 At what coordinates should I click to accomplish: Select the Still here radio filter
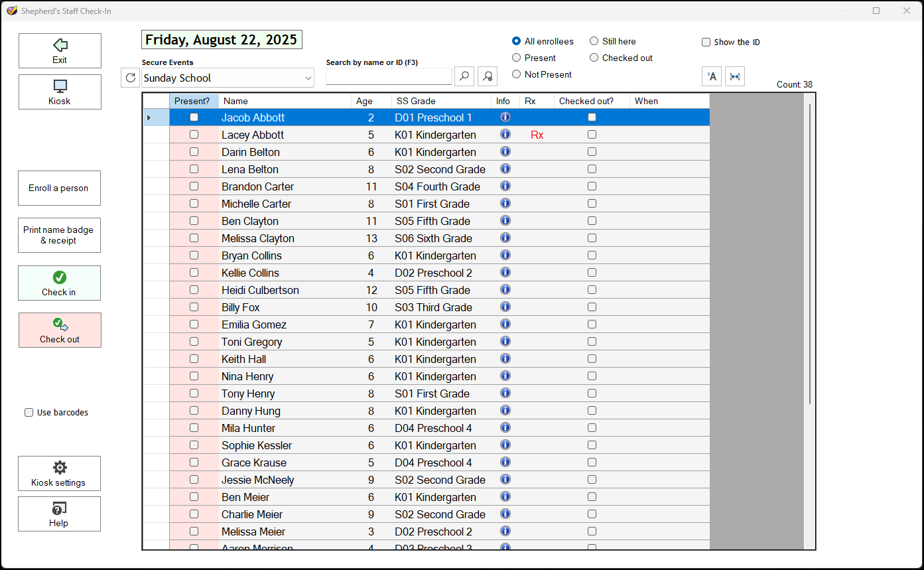coord(594,41)
